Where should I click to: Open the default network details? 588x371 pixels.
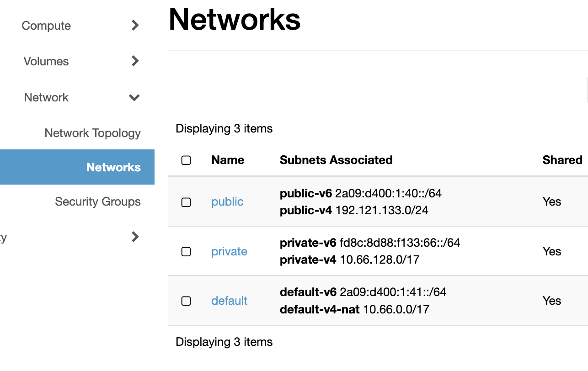click(x=229, y=301)
